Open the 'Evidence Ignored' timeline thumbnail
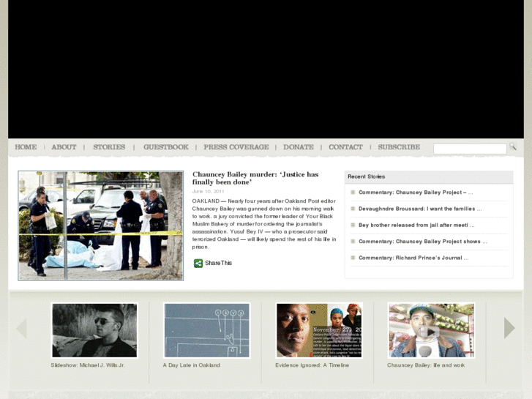The image size is (532, 399). (x=319, y=330)
